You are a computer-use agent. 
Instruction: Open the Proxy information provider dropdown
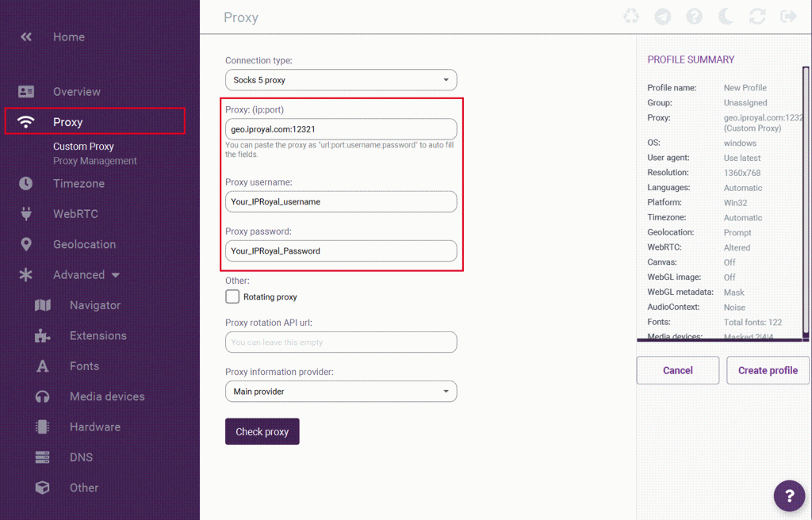click(341, 392)
